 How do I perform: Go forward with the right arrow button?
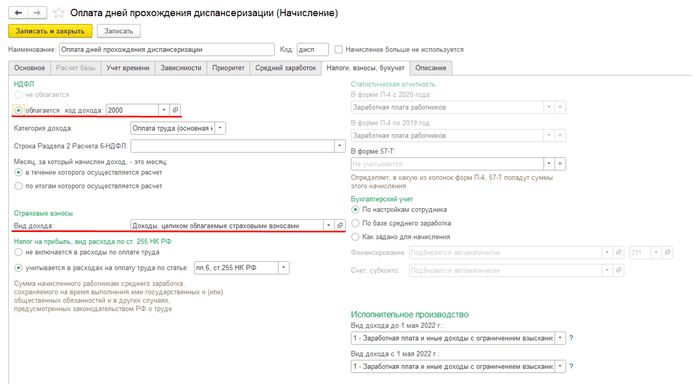[37, 13]
